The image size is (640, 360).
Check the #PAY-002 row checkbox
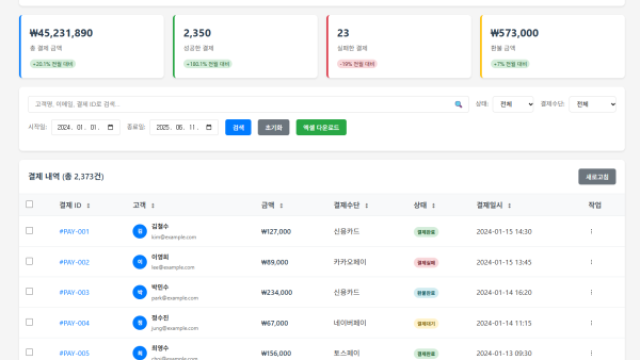(29, 261)
